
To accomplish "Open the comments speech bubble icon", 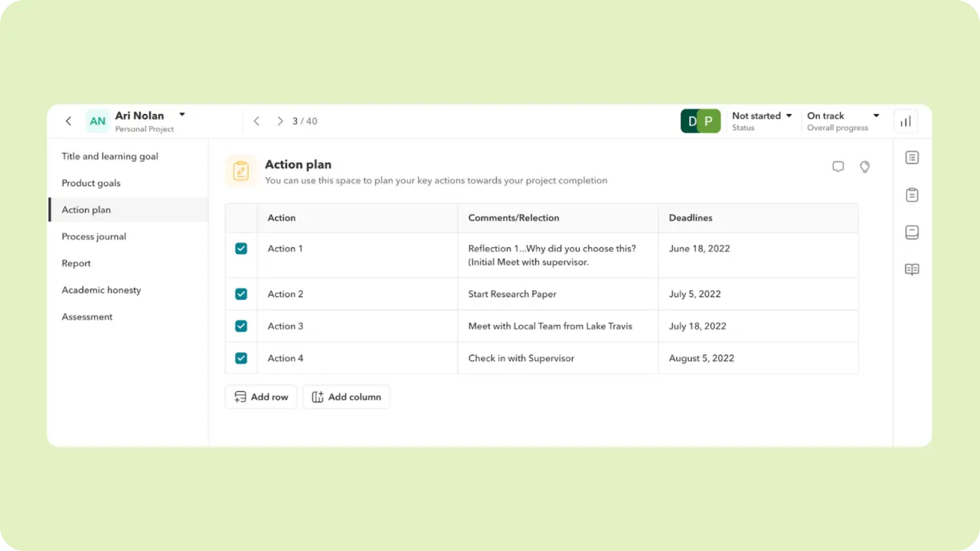I will click(838, 167).
